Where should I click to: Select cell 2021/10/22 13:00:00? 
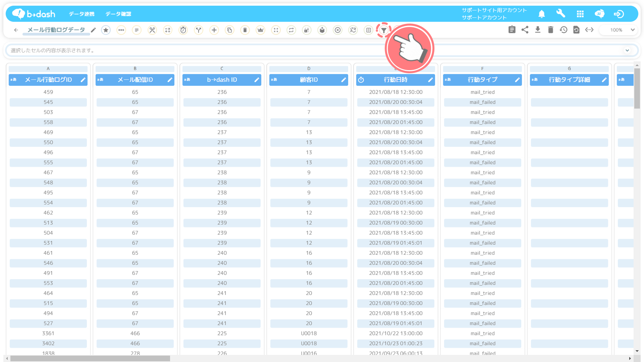396,333
